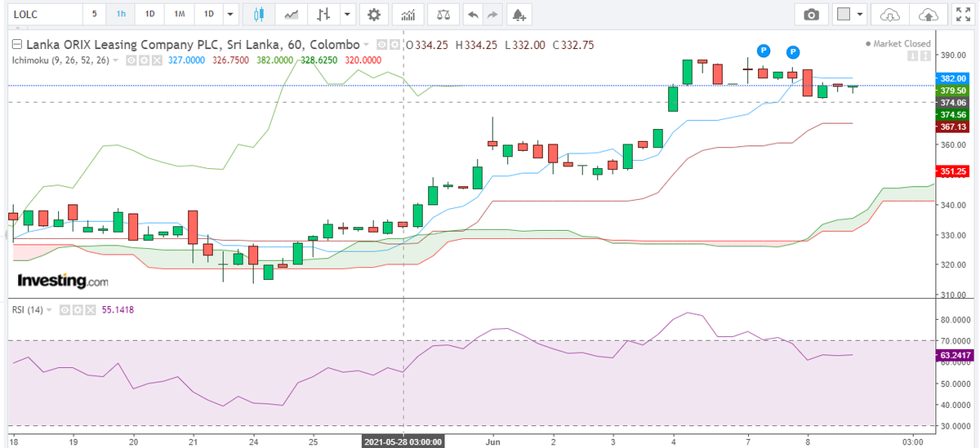Image resolution: width=980 pixels, height=448 pixels.
Task: Select the second 1D interval
Action: click(208, 15)
